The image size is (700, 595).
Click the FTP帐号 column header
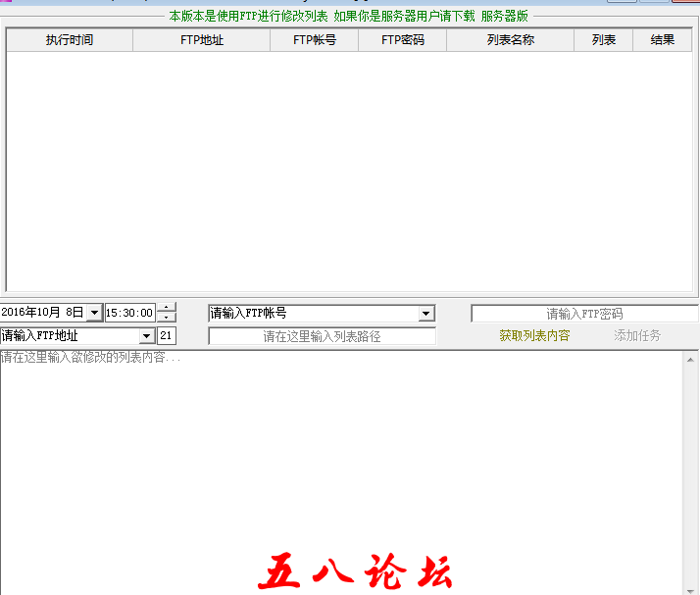click(x=314, y=40)
